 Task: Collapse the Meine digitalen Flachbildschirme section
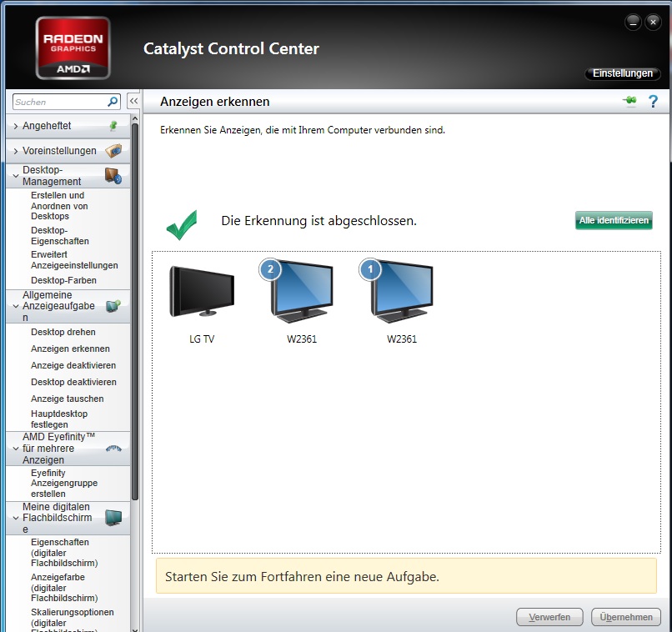[16, 518]
